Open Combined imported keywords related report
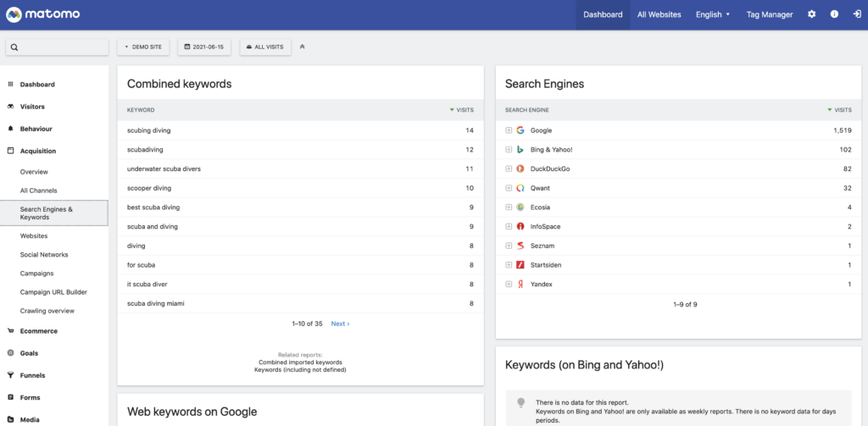The width and height of the screenshot is (868, 426). tap(300, 362)
